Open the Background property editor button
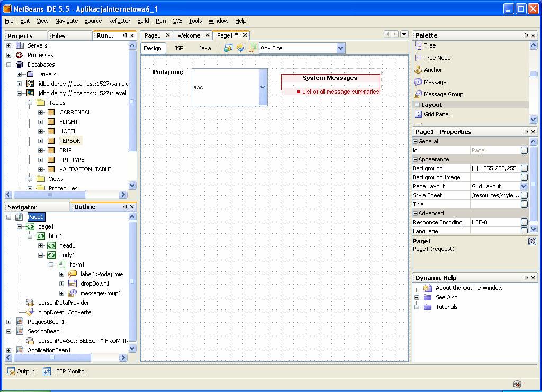This screenshot has height=392, width=542. click(525, 168)
